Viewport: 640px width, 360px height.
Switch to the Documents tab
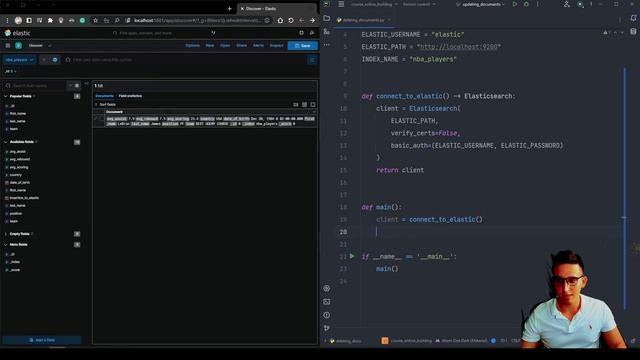coord(104,96)
